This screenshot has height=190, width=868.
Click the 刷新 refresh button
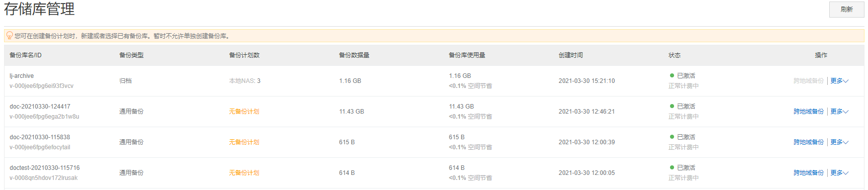(846, 10)
